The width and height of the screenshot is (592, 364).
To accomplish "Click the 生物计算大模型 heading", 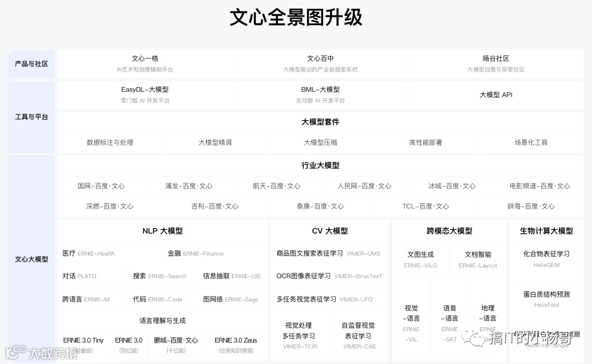I will pos(546,231).
